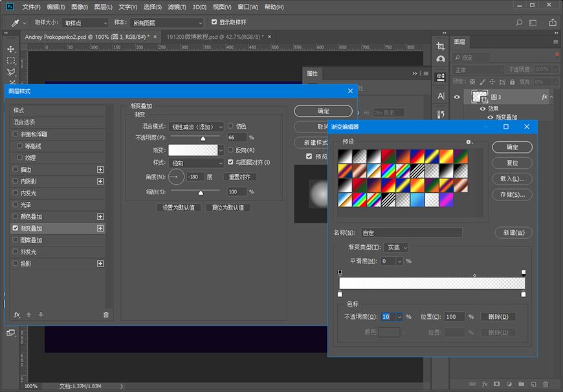
Task: Select the Rectangular Marquee tool
Action: [x=11, y=60]
